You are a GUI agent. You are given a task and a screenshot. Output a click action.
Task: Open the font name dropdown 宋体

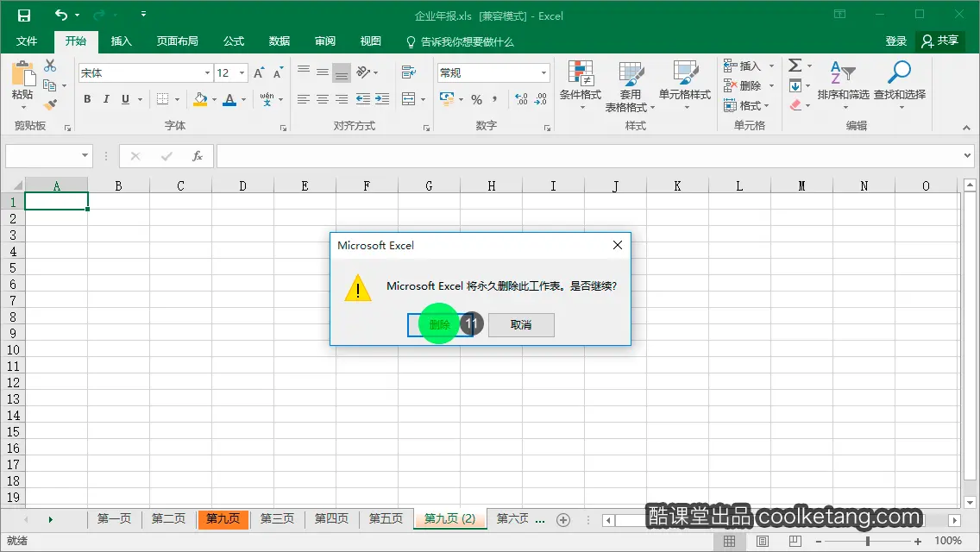208,73
